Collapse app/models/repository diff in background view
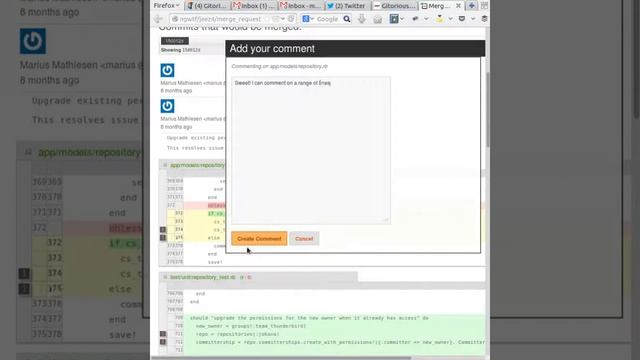This screenshot has height=360, width=640. tap(28, 153)
